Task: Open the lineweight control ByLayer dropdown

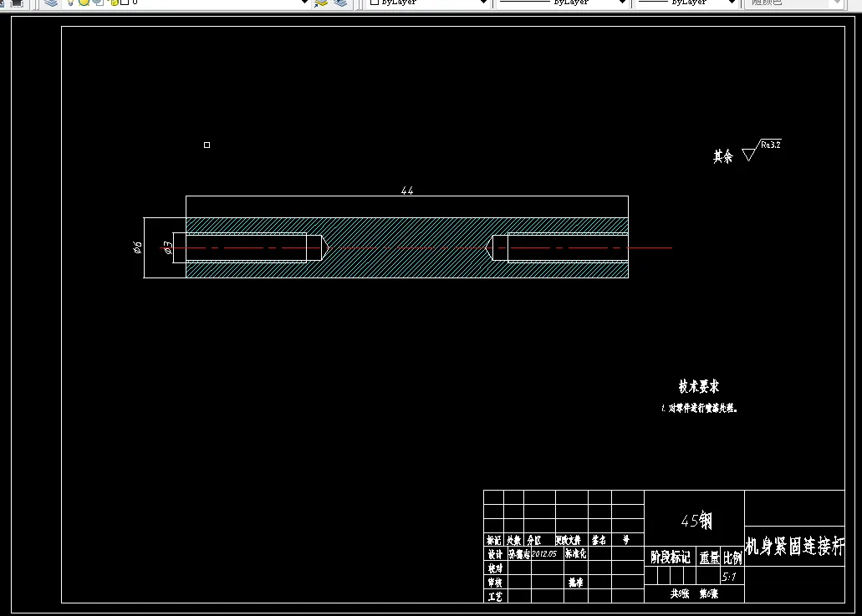Action: [x=732, y=3]
